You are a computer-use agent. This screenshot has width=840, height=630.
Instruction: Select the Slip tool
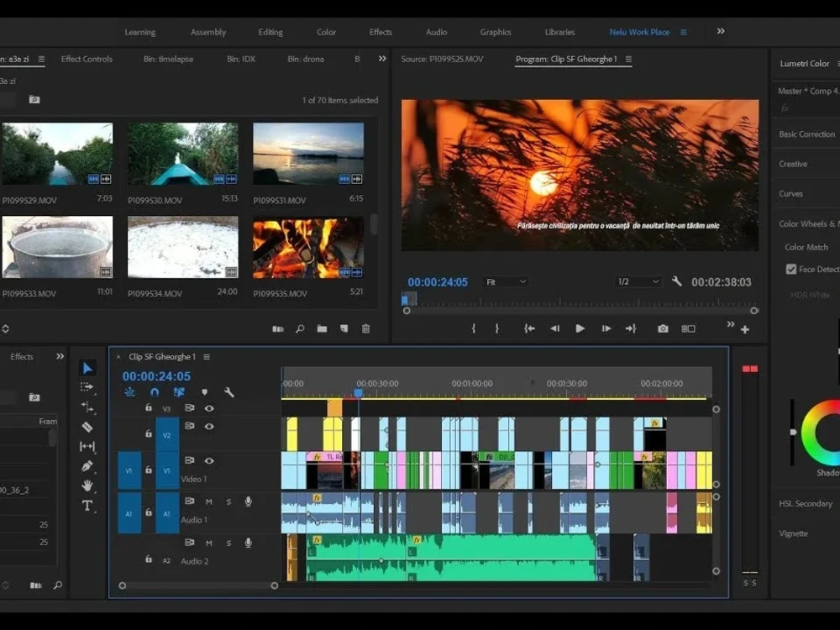[x=87, y=446]
